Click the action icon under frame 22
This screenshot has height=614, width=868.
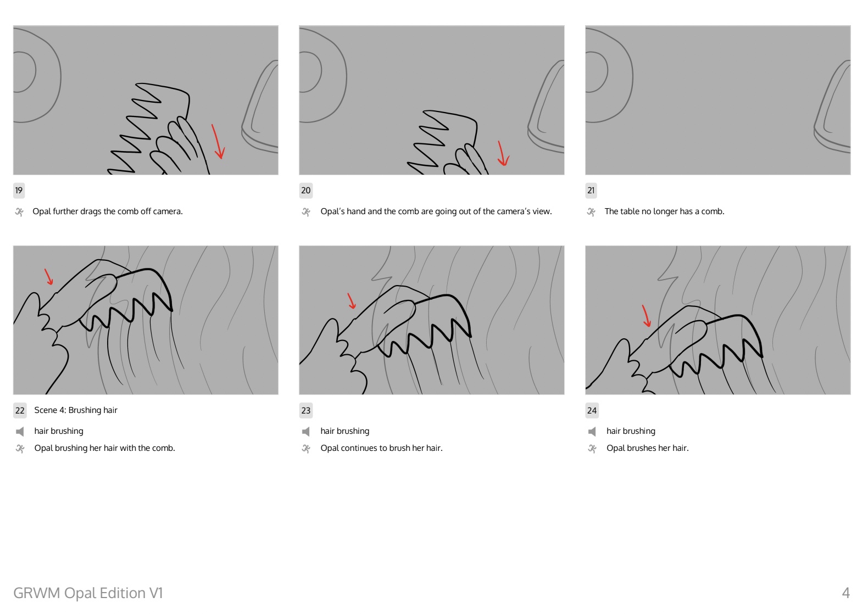click(20, 449)
